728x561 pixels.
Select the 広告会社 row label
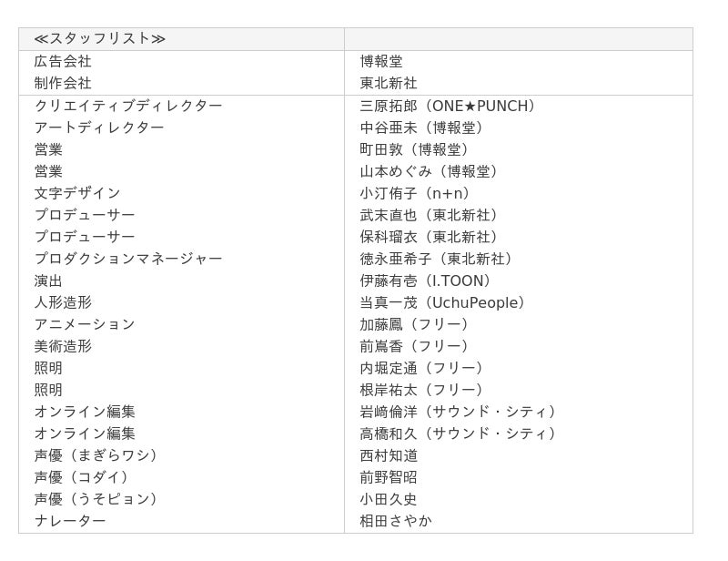pos(63,61)
